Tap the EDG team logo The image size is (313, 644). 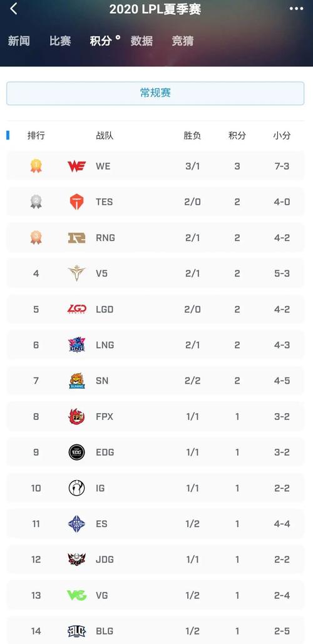point(77,452)
